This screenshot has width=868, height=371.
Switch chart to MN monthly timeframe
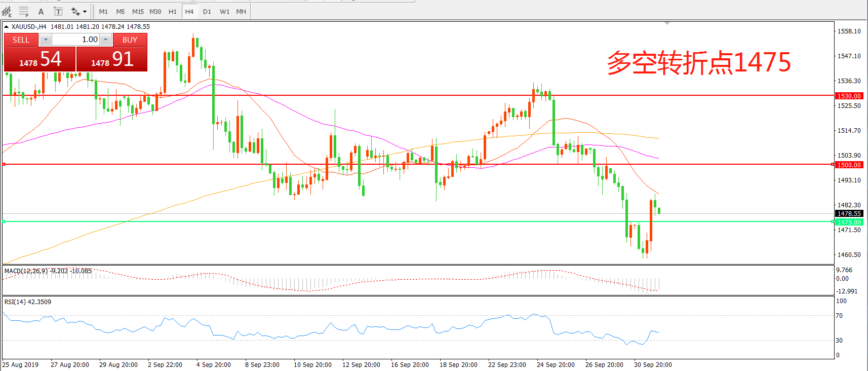point(241,11)
